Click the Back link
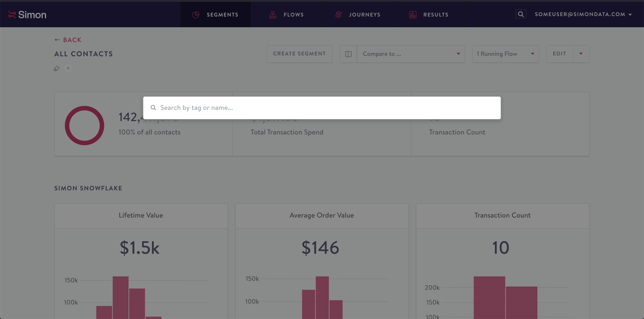 68,40
